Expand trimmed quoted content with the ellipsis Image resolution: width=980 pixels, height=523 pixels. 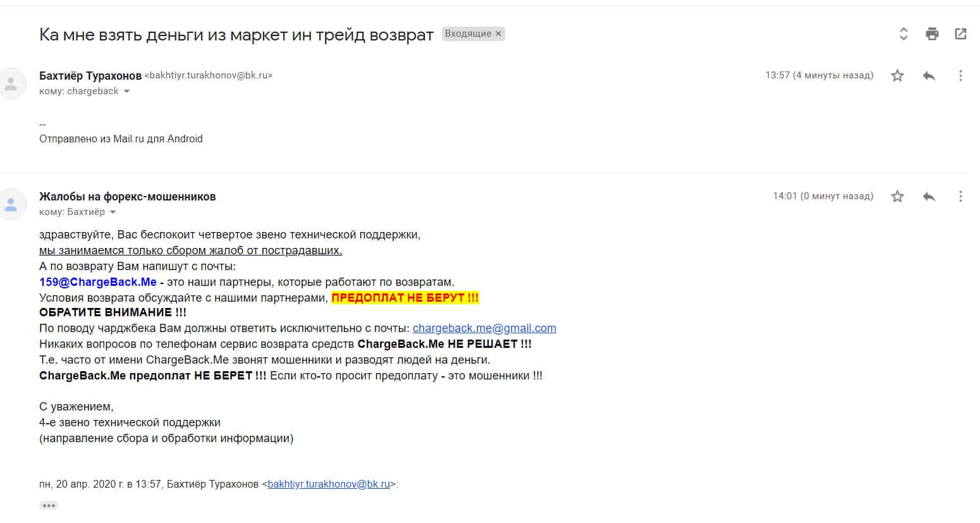click(x=49, y=505)
